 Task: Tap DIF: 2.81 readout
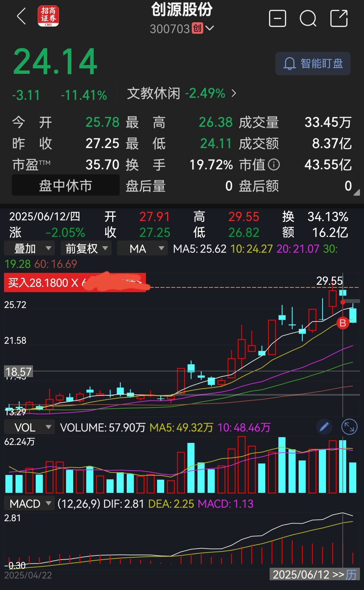tap(124, 504)
